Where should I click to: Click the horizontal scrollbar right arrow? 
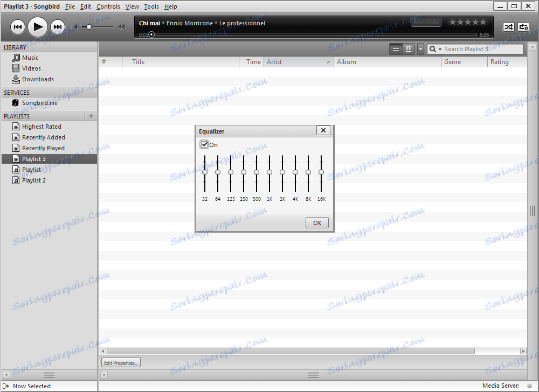523,351
